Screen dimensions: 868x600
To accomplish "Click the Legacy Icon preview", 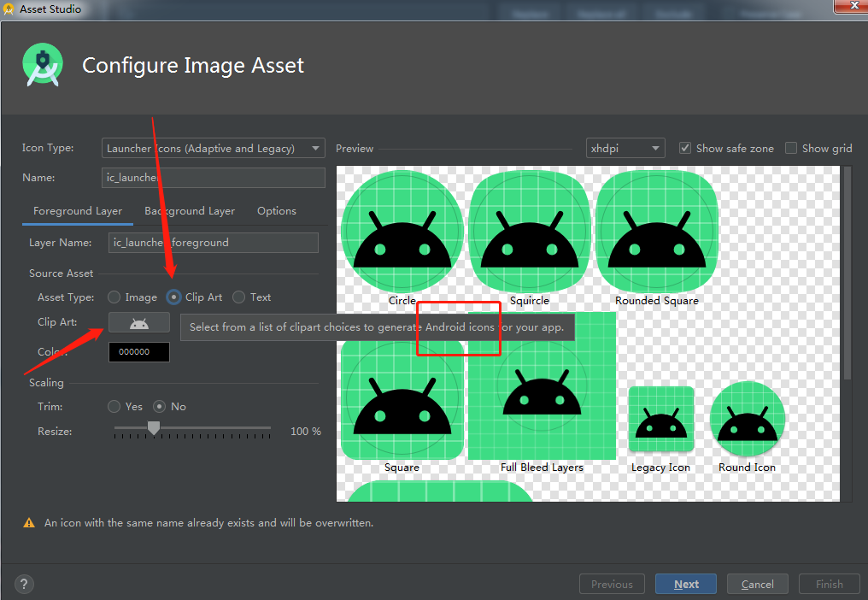I will pyautogui.click(x=660, y=419).
